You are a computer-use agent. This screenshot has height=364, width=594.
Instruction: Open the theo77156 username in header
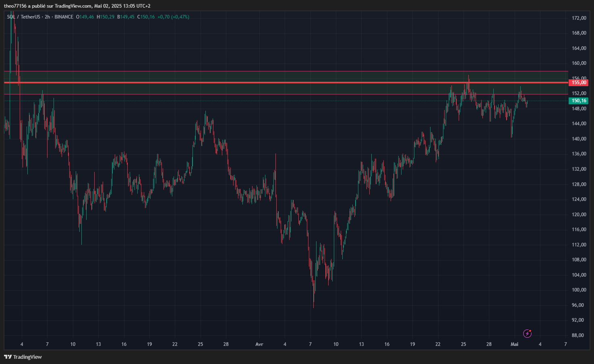tap(15, 6)
